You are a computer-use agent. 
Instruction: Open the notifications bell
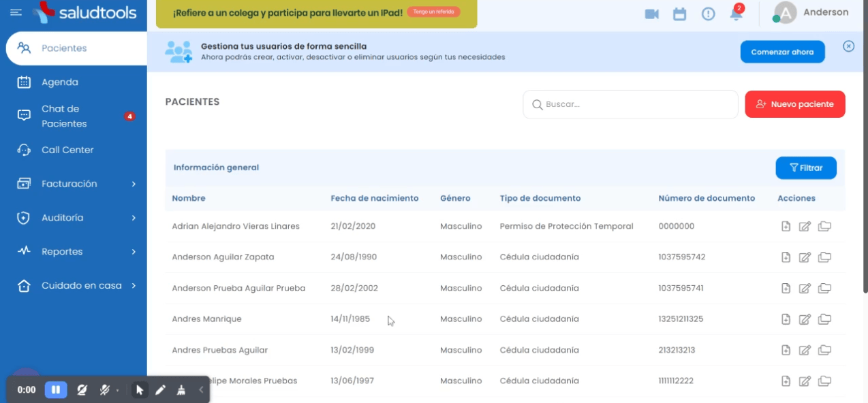pyautogui.click(x=736, y=14)
